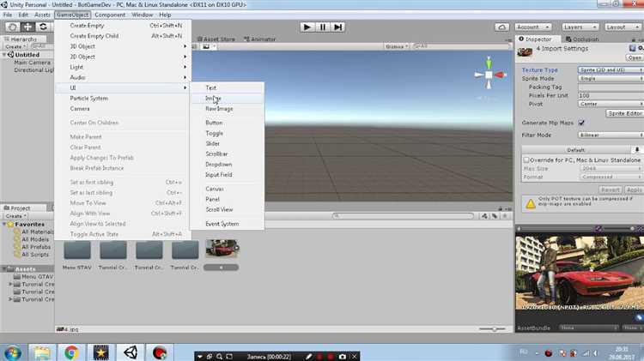Viewport: 644px width, 361px height.
Task: Toggle Generate Mip Maps checkbox
Action: [581, 123]
